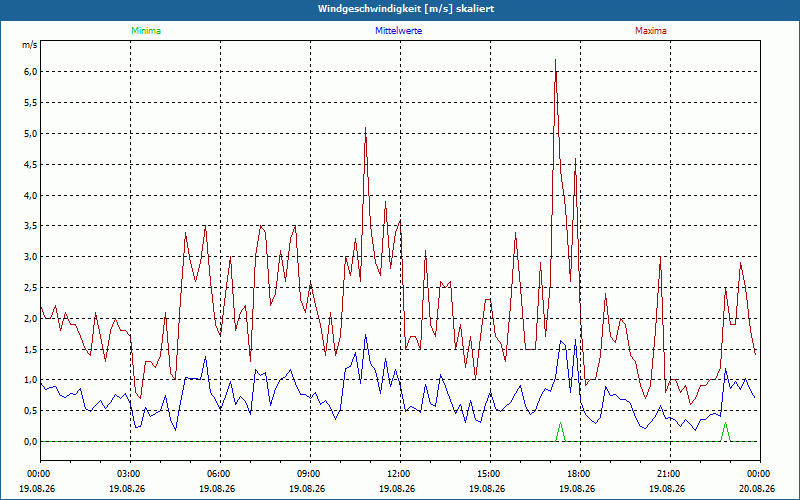Click the 00:00 time label above 19.08.26

click(x=37, y=474)
